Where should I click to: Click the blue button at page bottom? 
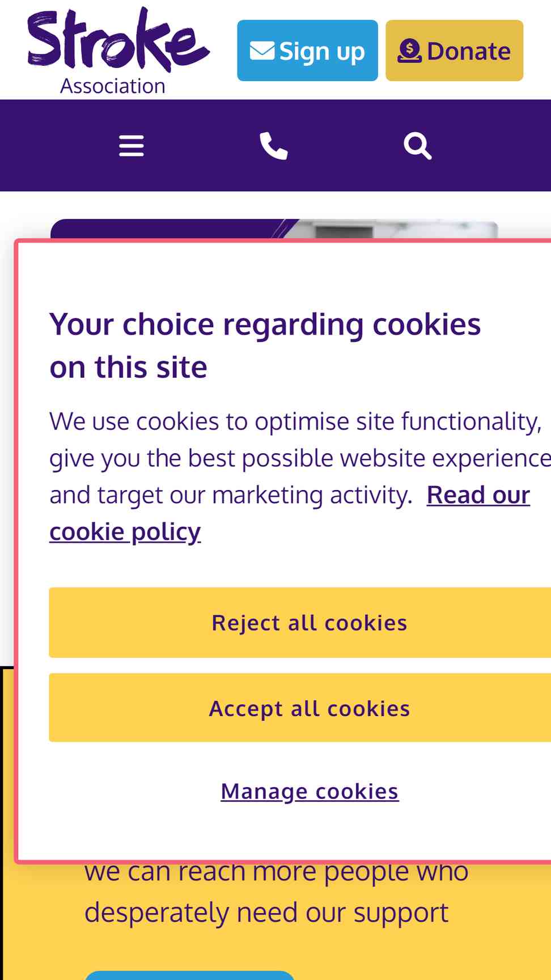point(189,975)
